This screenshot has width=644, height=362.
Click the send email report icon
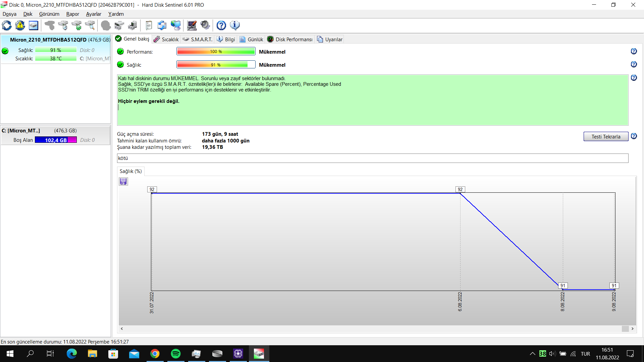(x=162, y=25)
